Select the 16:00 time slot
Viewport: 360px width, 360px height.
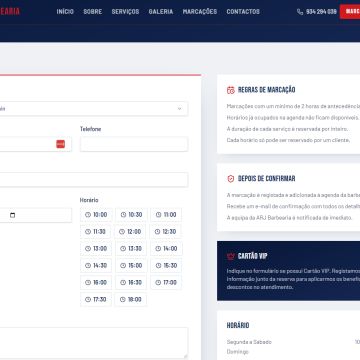(96, 282)
